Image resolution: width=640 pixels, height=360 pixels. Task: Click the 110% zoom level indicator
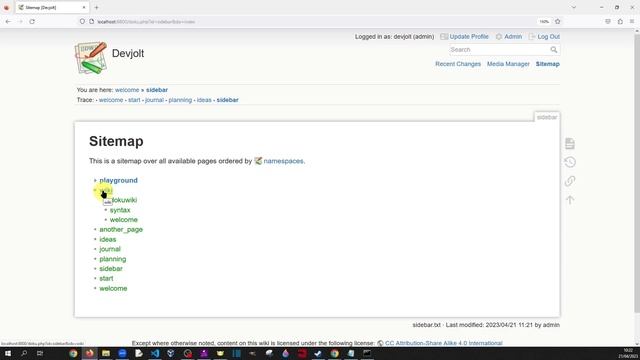pos(544,22)
